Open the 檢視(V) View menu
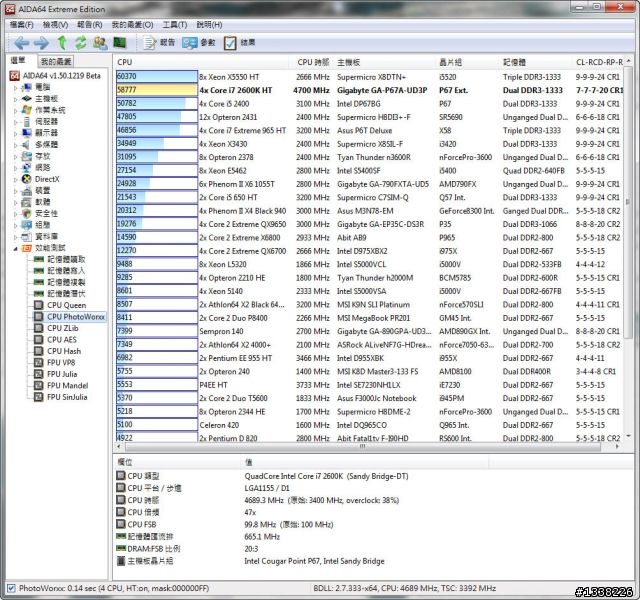 [56, 25]
